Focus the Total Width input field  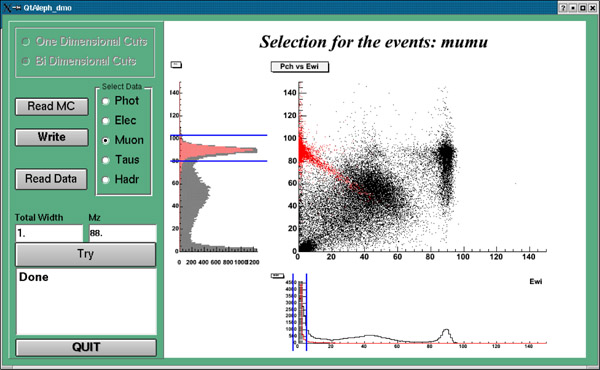[49, 233]
